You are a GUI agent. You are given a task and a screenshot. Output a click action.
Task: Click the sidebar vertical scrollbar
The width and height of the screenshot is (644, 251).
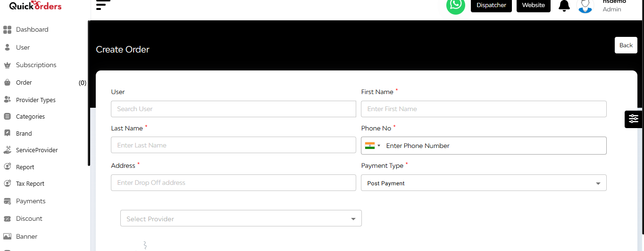pos(89,93)
